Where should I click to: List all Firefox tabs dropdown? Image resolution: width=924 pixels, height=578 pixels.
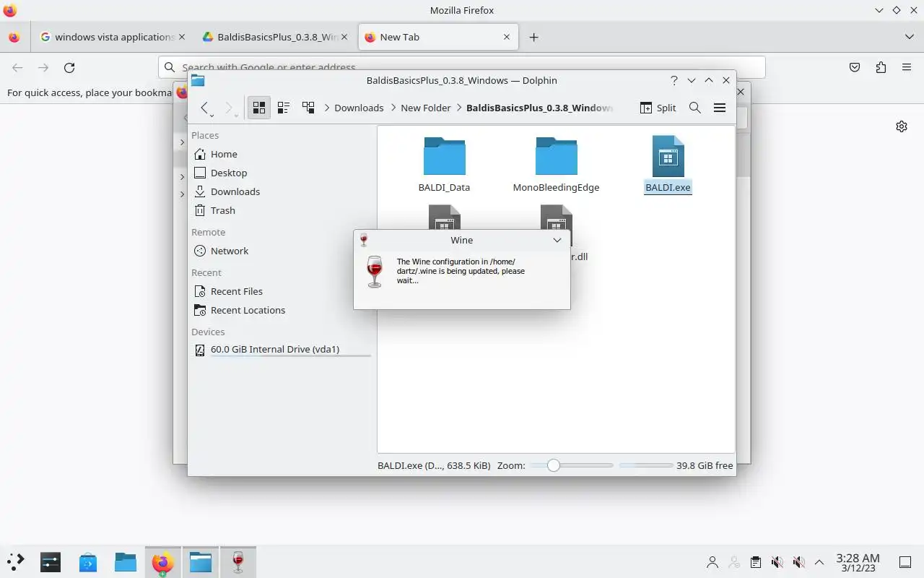(x=909, y=37)
